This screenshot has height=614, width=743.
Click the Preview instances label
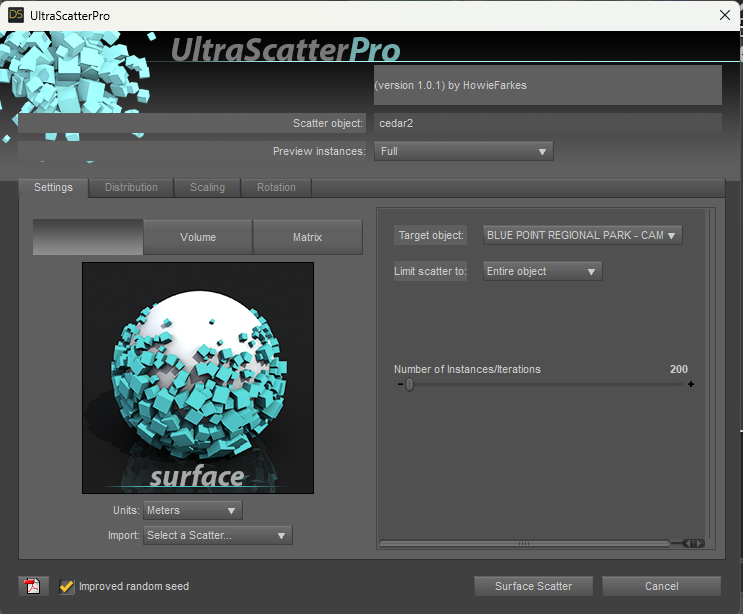pos(319,151)
